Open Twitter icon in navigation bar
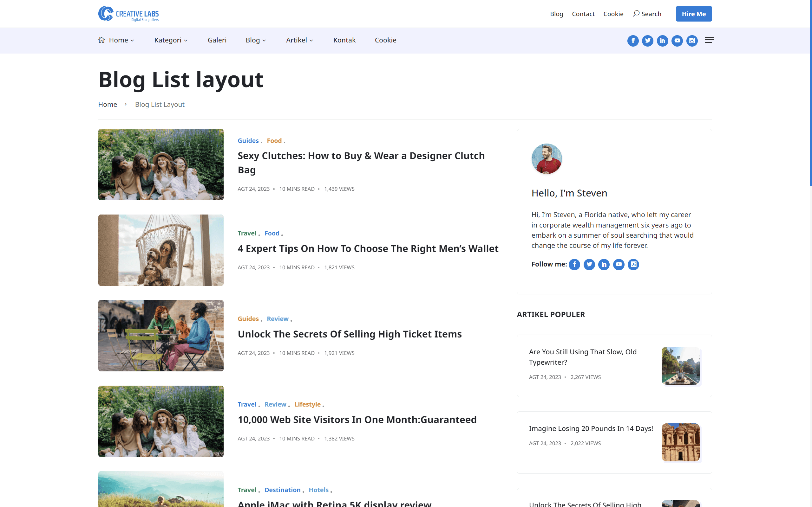The height and width of the screenshot is (507, 812). pyautogui.click(x=648, y=41)
